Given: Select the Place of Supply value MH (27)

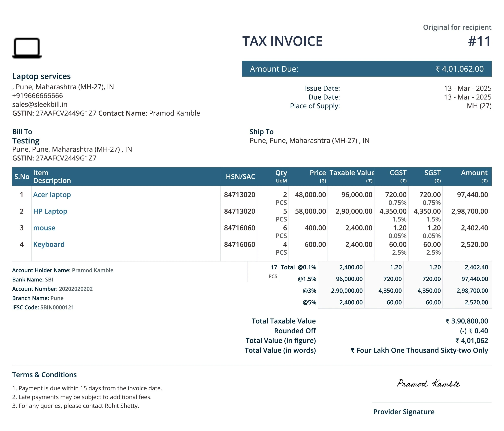Looking at the screenshot, I should (479, 106).
